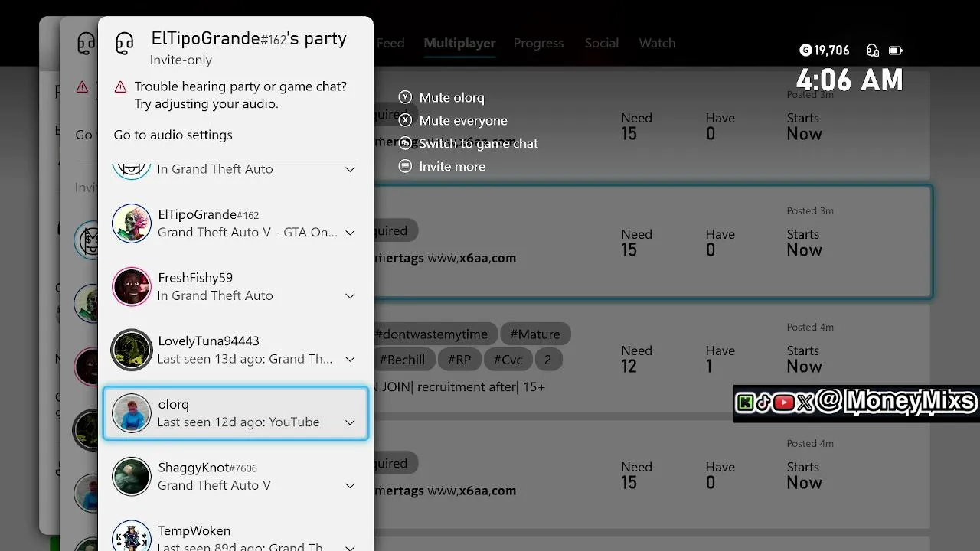
Task: Click the Posted 4m label on the tagged post
Action: tap(810, 327)
